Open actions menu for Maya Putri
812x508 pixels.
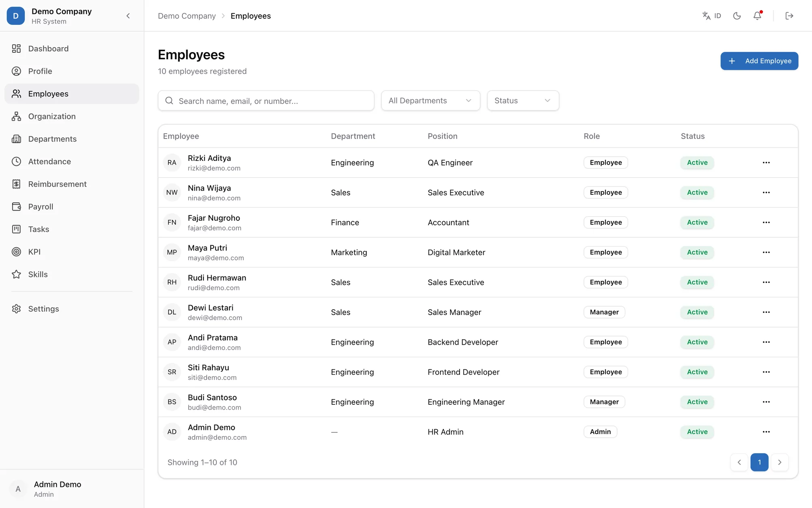click(766, 252)
